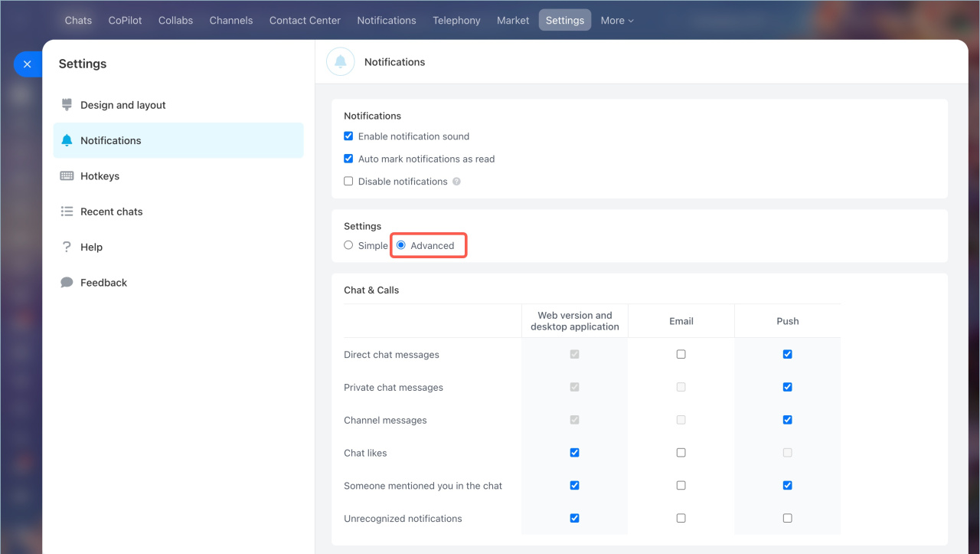Viewport: 980px width, 554px height.
Task: Check the Disable notifications box
Action: pyautogui.click(x=348, y=182)
